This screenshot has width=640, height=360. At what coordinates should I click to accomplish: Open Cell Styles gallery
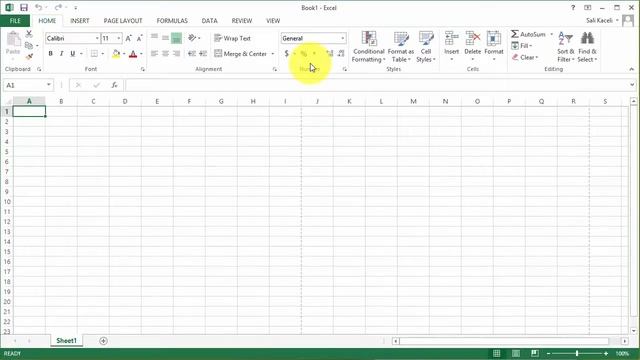[x=426, y=47]
